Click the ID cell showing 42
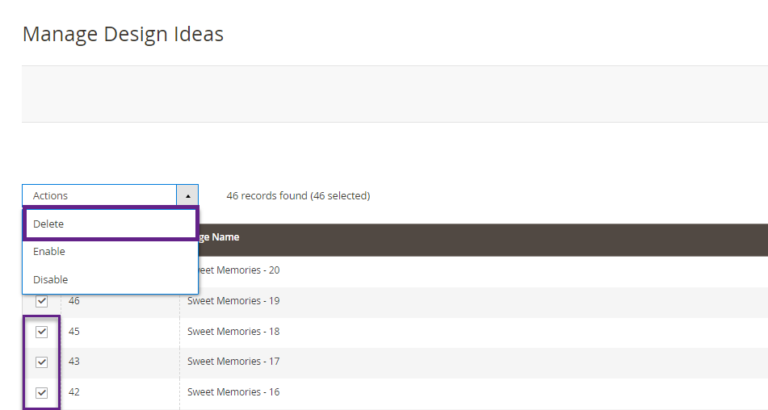Viewport: 768px width, 410px height. click(x=74, y=393)
